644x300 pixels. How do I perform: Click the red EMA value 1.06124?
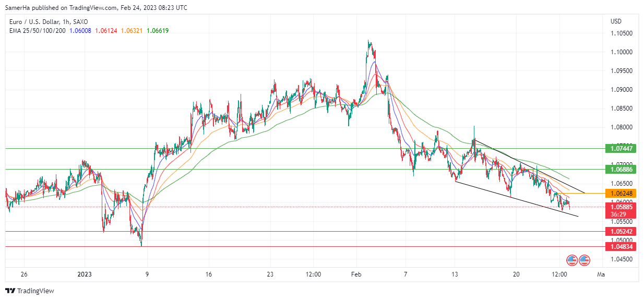(106, 31)
